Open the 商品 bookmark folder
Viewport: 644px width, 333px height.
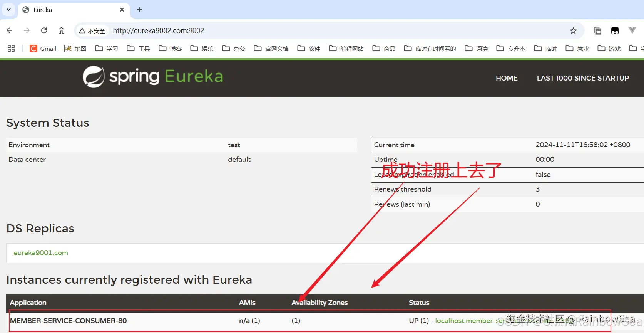(384, 49)
